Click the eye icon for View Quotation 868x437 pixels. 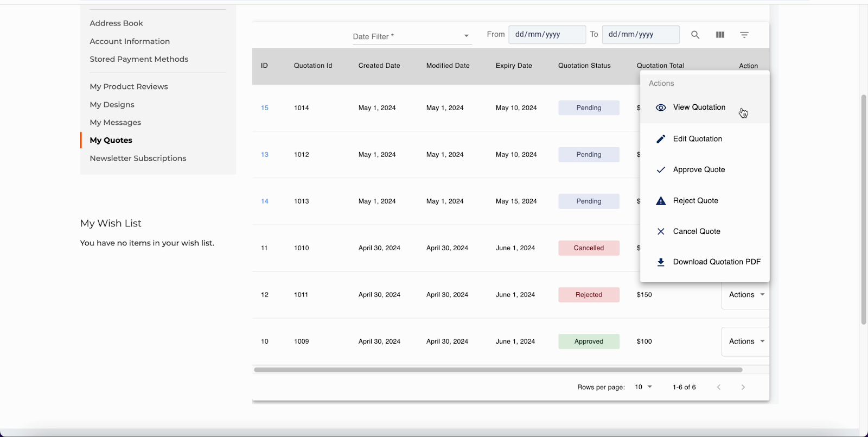coord(661,107)
